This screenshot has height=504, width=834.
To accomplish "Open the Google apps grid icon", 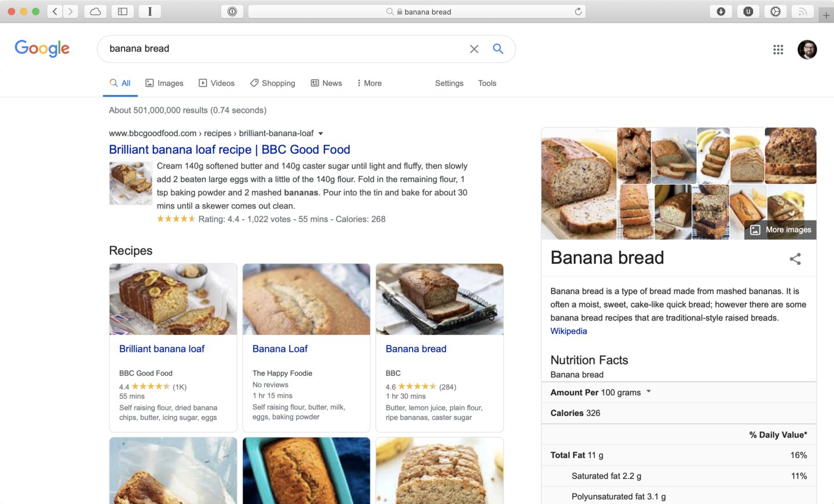I will pyautogui.click(x=778, y=50).
